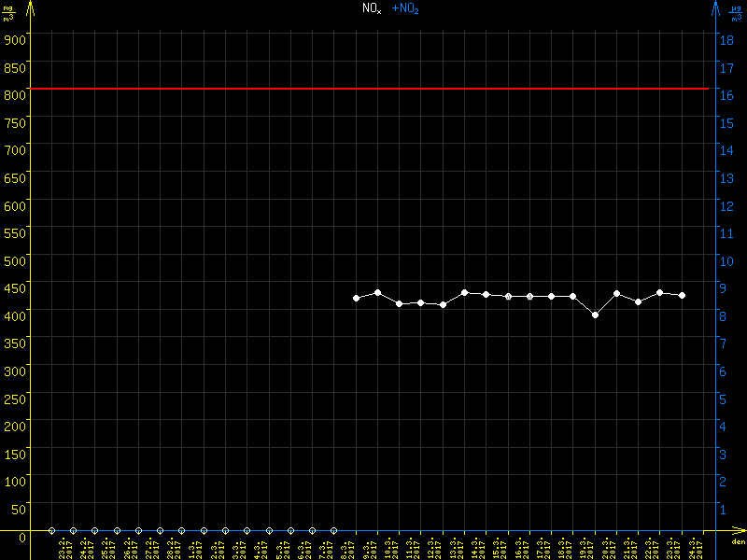Select the blue +NO2 legend label
This screenshot has width=747, height=560.
pos(404,7)
